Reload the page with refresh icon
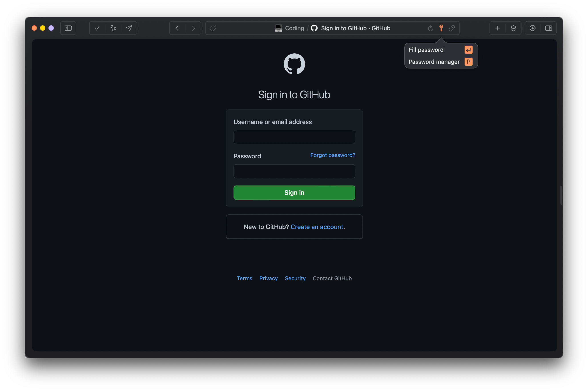The image size is (588, 391). click(x=430, y=28)
